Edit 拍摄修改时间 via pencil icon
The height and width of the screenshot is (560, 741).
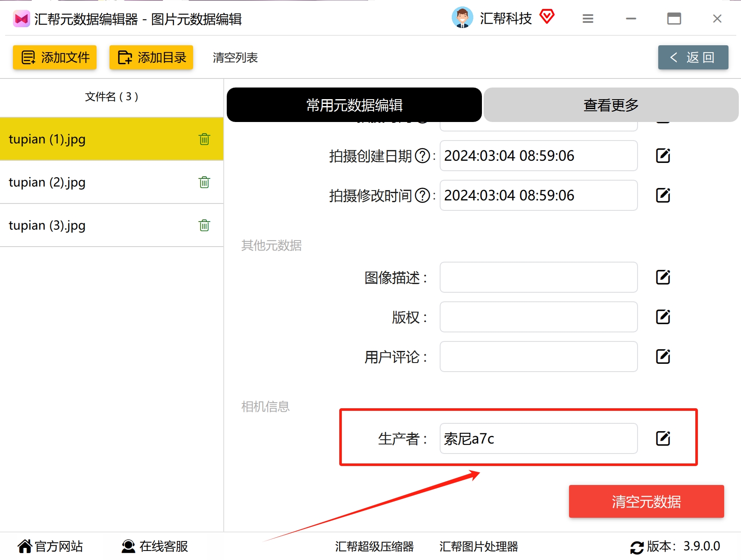click(663, 195)
